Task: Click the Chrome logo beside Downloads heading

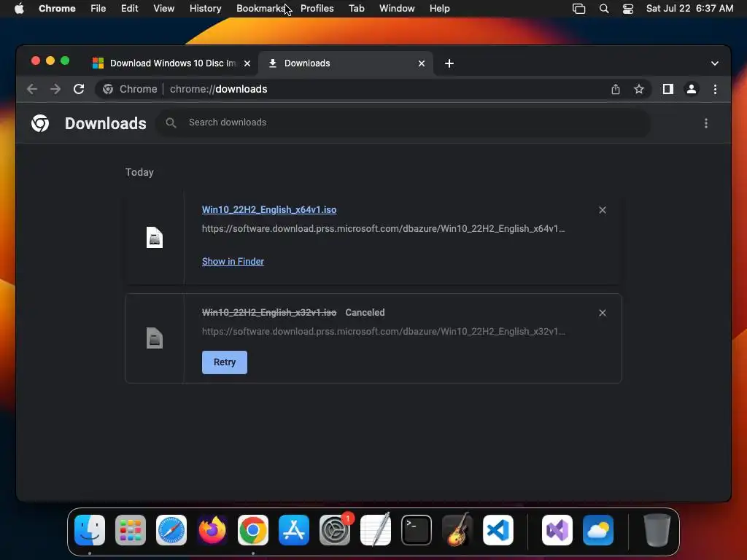Action: point(40,123)
